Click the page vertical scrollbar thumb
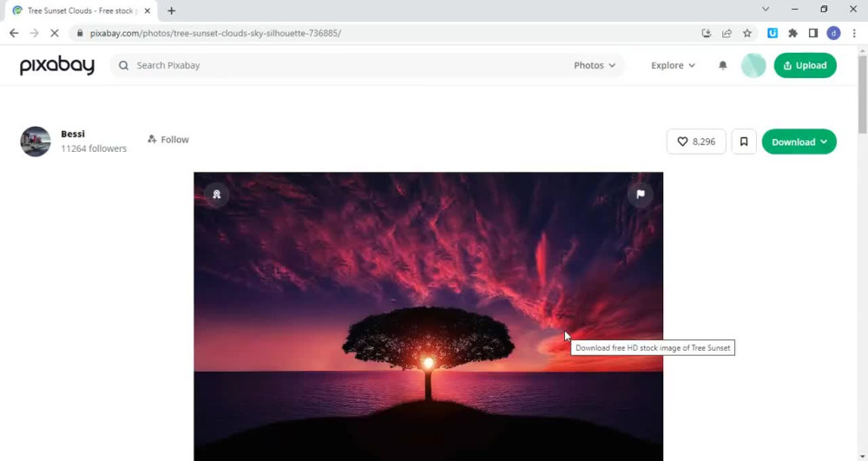Viewport: 868px width, 461px height. [x=863, y=94]
